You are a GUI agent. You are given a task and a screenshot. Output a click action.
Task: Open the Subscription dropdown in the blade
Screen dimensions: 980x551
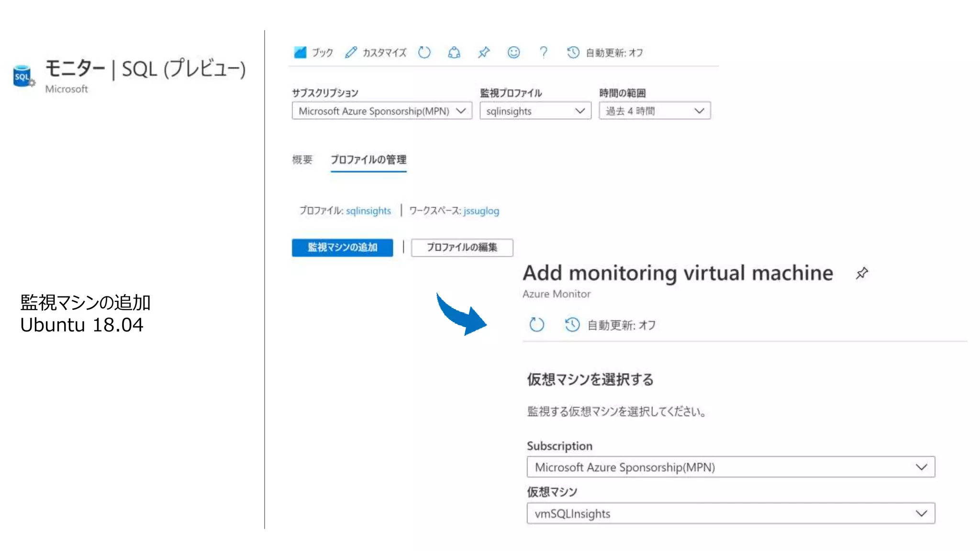tap(731, 467)
